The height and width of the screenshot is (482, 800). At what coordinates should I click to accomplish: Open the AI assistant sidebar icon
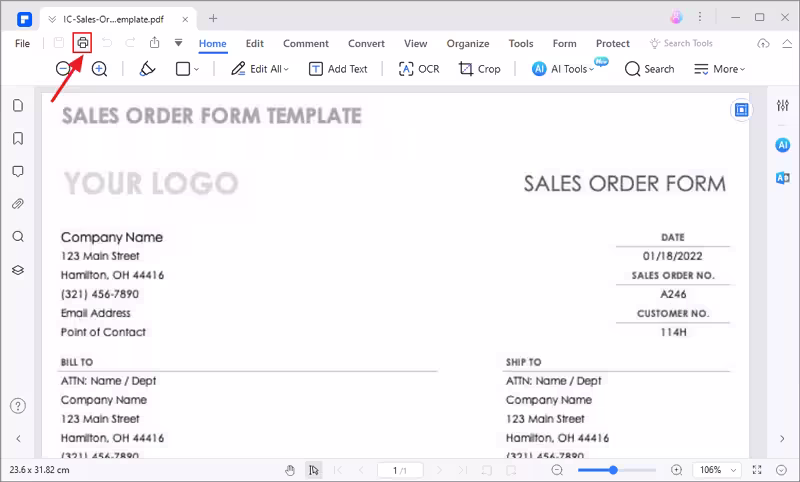pyautogui.click(x=783, y=145)
